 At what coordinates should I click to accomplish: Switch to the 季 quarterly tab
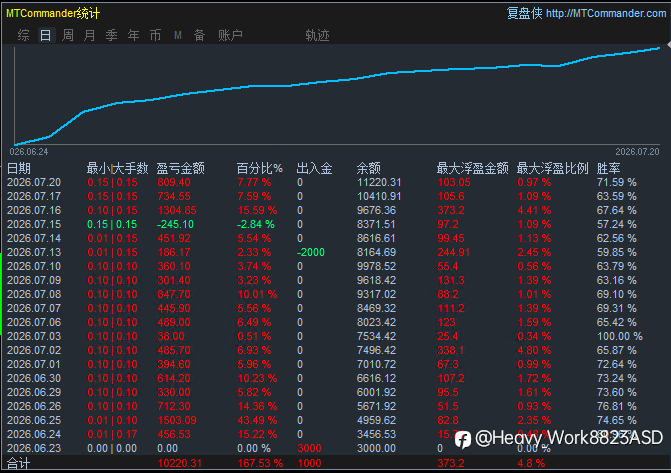111,35
